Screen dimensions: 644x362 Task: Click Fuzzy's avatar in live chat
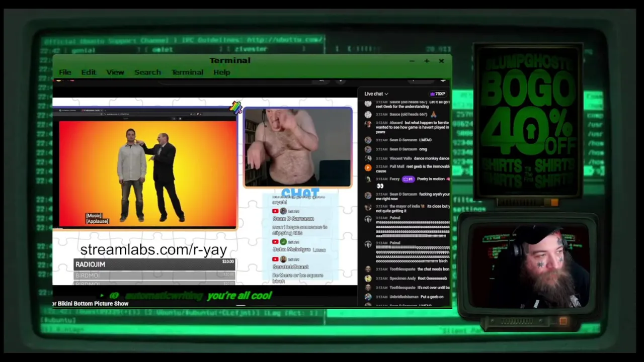point(368,179)
